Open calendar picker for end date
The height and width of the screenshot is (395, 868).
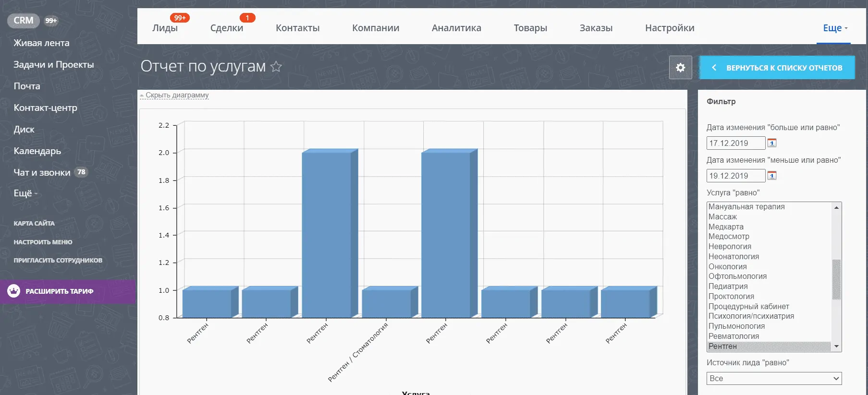click(772, 176)
